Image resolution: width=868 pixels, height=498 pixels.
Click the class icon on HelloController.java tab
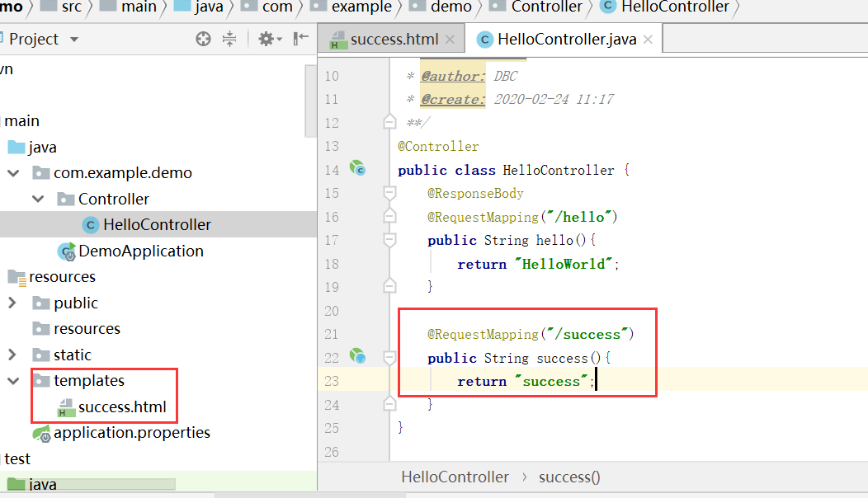tap(485, 40)
